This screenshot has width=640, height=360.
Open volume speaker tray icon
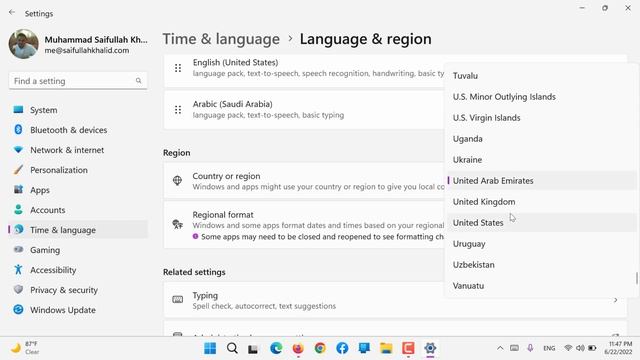(580, 348)
